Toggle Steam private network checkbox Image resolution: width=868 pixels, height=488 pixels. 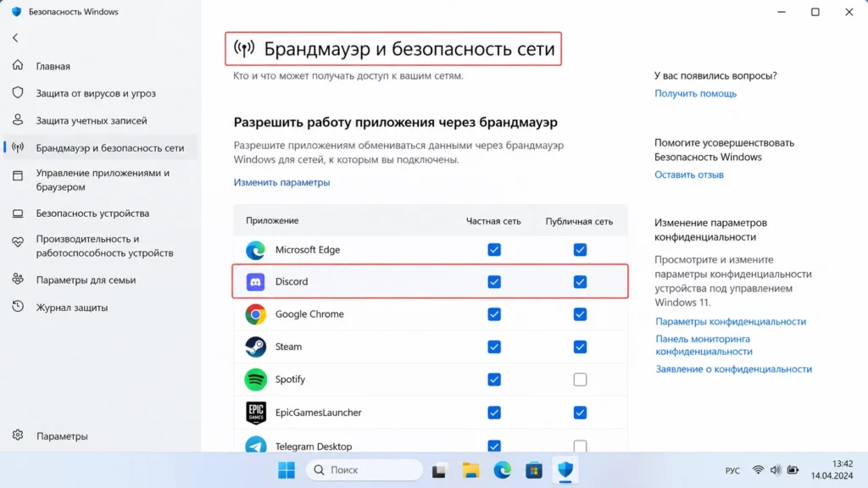tap(494, 347)
